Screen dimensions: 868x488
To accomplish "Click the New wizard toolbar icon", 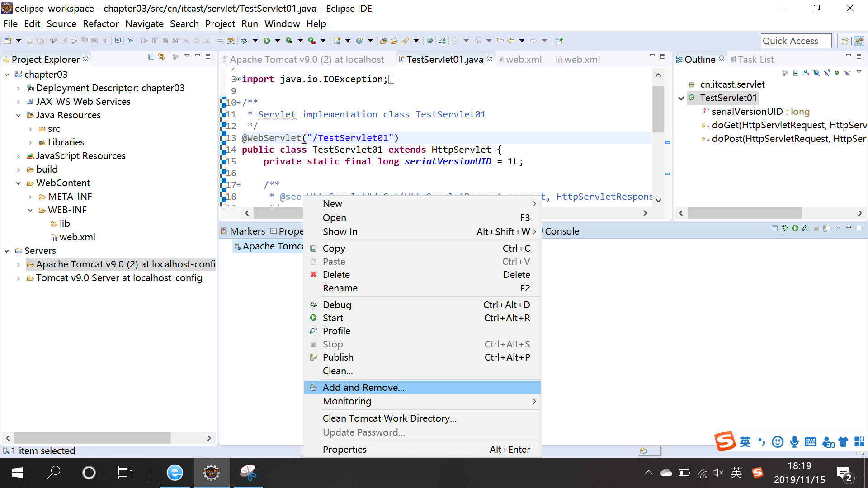I will 8,41.
